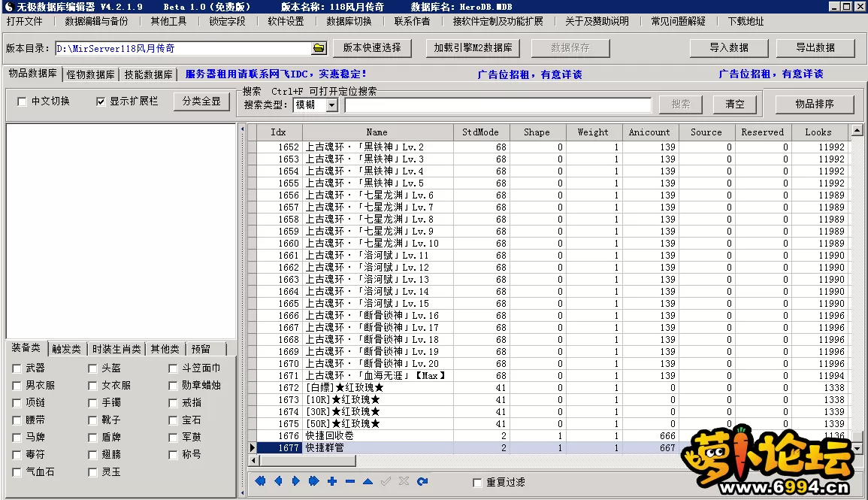This screenshot has width=868, height=500.
Task: Click the 物品排序 button
Action: pyautogui.click(x=815, y=104)
